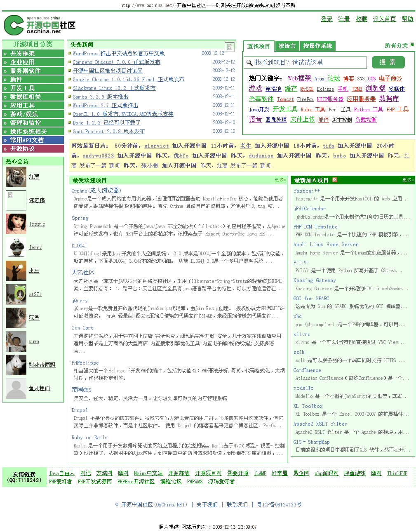This screenshot has height=532, width=416.
Task: Open 鱼丸粗面's default avatar
Action: click(x=16, y=388)
